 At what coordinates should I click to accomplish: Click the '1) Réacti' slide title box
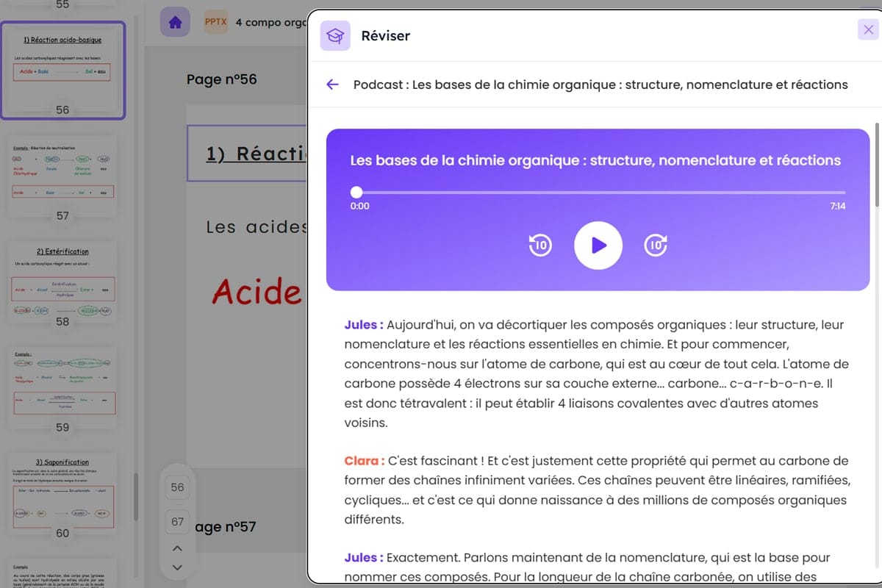coord(247,153)
